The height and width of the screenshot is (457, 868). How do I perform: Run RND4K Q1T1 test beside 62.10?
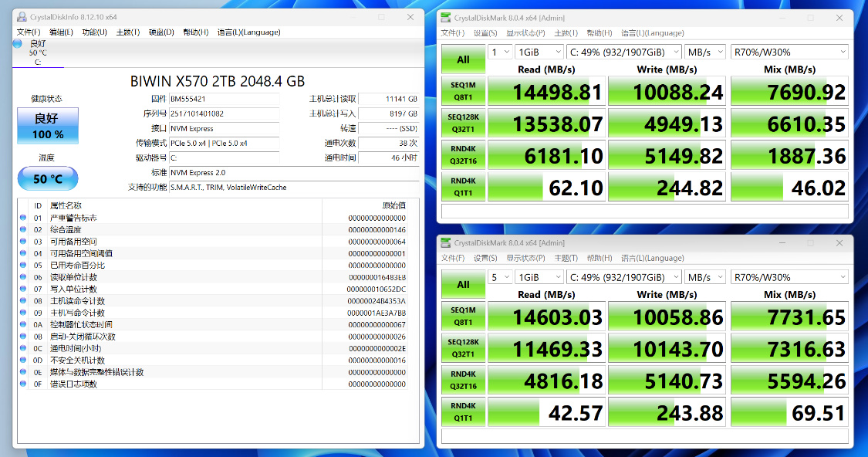coord(464,187)
